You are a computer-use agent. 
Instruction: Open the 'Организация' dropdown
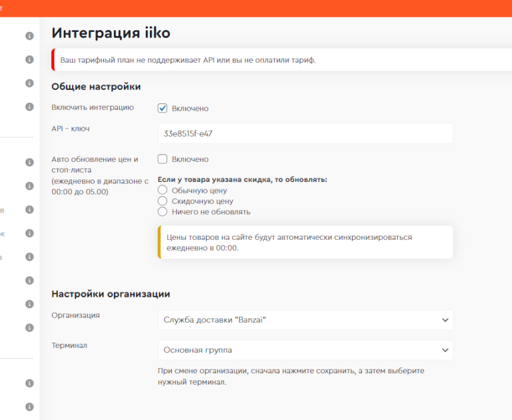pyautogui.click(x=305, y=320)
